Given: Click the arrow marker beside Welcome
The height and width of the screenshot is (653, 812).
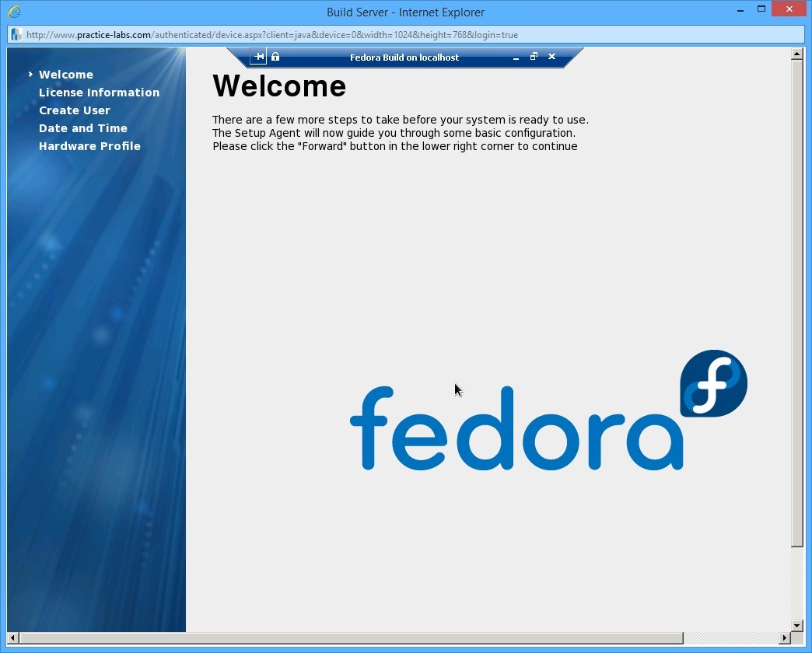Looking at the screenshot, I should tap(30, 75).
